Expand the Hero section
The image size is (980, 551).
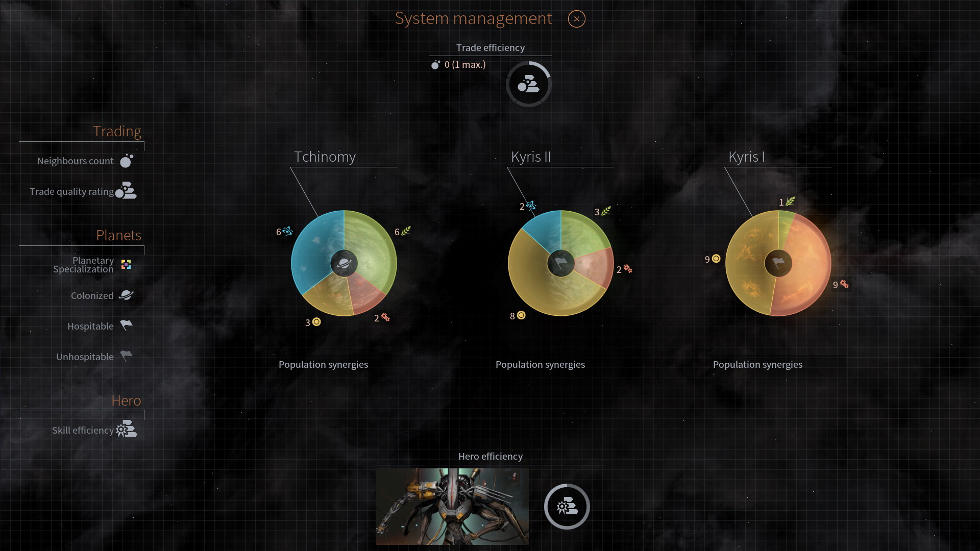click(x=126, y=399)
